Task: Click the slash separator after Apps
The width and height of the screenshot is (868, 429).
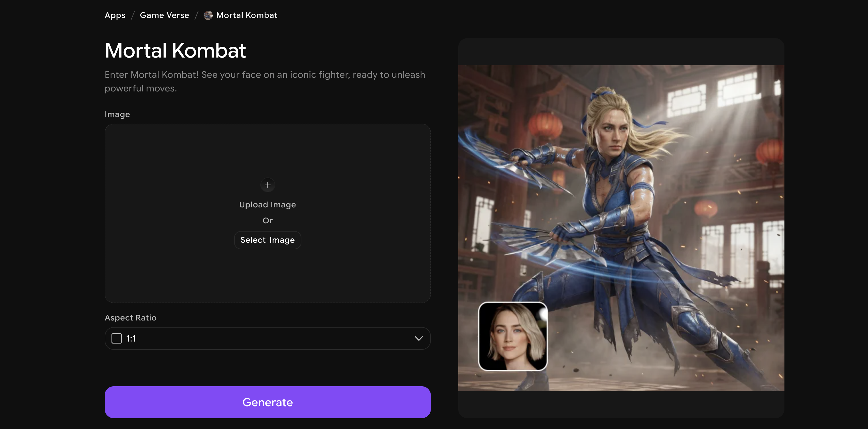Action: pos(133,15)
